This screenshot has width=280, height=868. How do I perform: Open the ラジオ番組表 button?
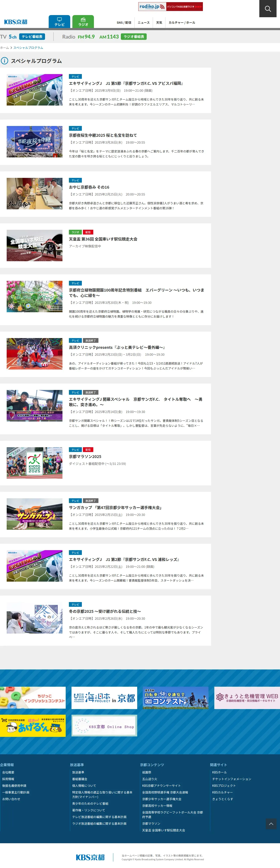134,37
